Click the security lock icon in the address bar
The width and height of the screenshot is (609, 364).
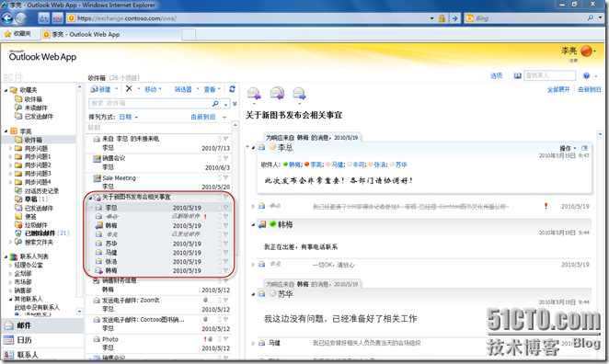(442, 18)
